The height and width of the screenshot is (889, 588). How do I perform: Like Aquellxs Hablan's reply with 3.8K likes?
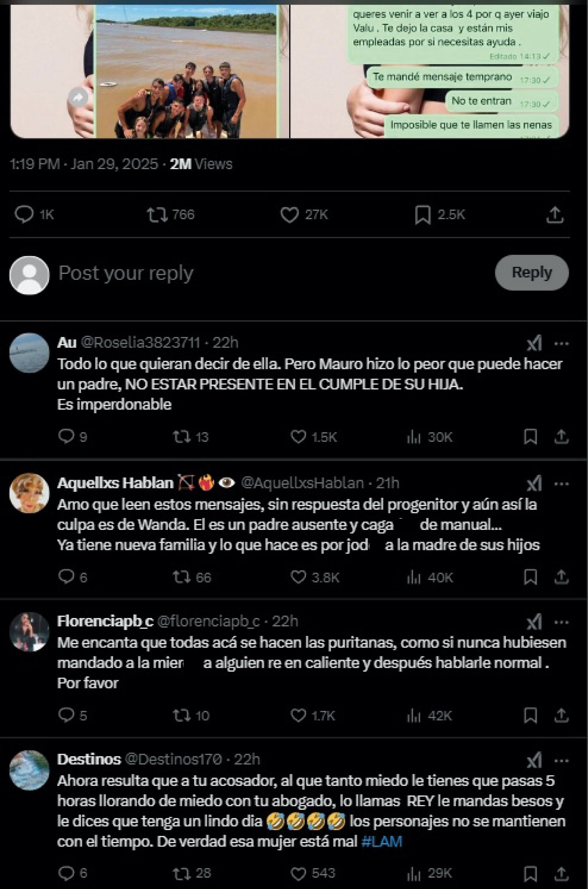298,577
